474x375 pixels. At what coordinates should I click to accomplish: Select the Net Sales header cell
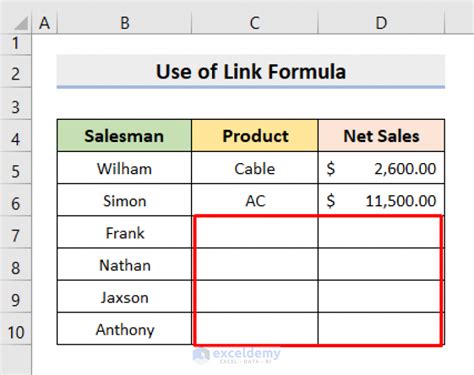click(381, 136)
